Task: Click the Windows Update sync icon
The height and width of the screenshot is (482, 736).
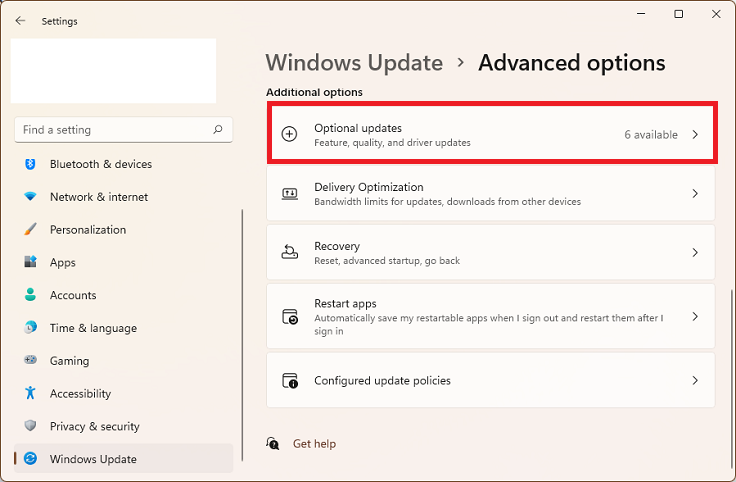Action: (30, 459)
